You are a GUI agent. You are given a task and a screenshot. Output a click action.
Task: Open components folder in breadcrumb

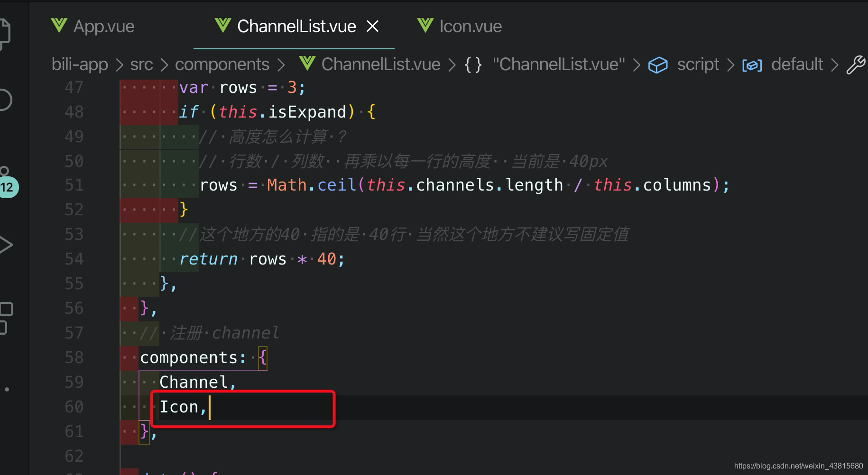pos(222,64)
